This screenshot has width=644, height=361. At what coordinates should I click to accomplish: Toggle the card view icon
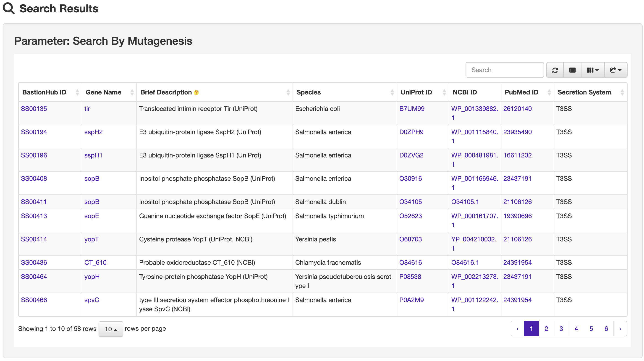pos(572,70)
